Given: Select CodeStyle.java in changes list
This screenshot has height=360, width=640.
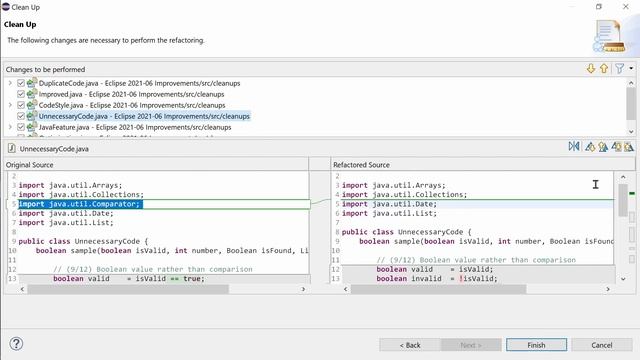Looking at the screenshot, I should [x=132, y=105].
